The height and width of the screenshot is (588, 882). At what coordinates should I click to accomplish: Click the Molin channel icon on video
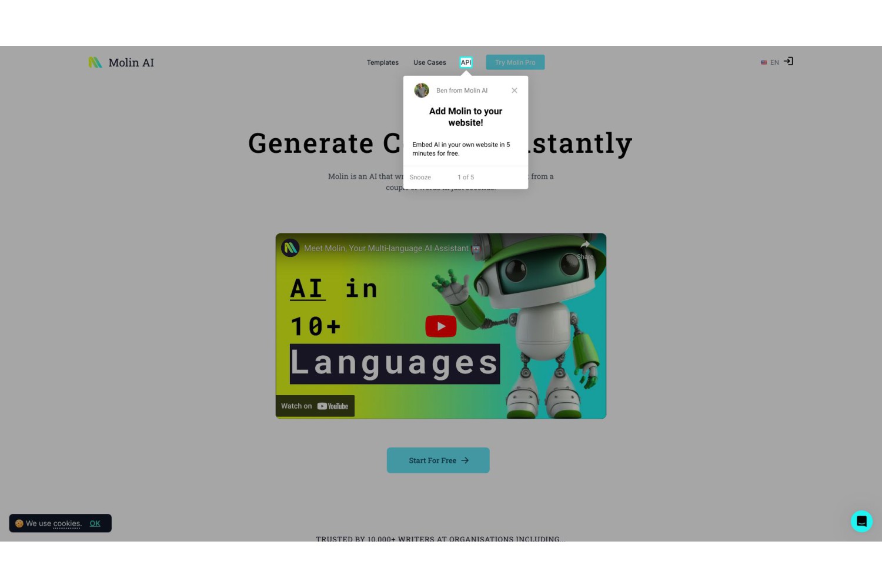[290, 248]
